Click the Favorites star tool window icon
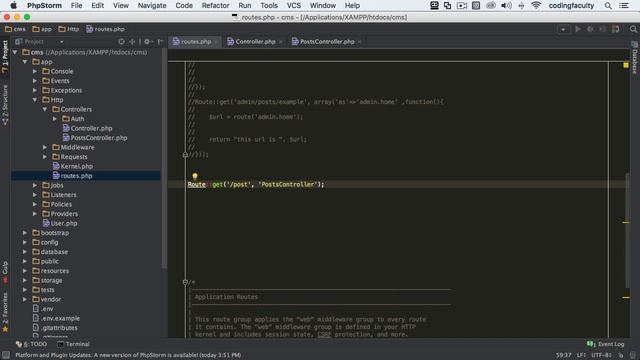Screen dimensions: 640x360 (x=5, y=329)
